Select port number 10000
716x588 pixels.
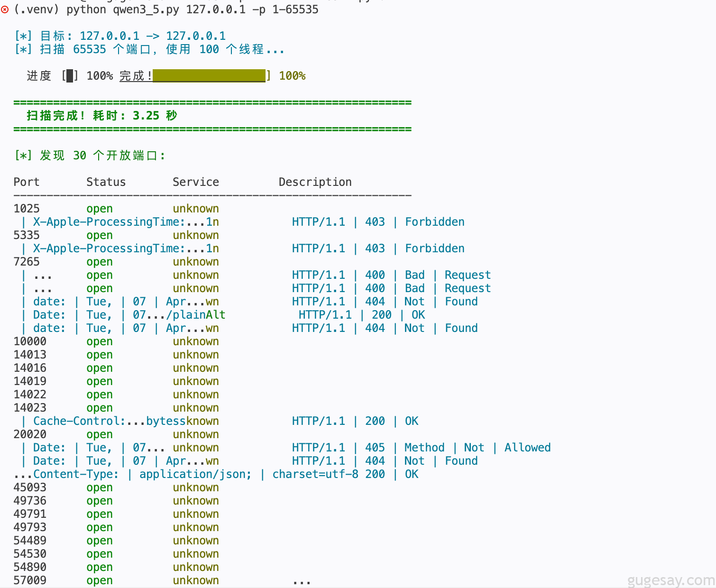(30, 341)
